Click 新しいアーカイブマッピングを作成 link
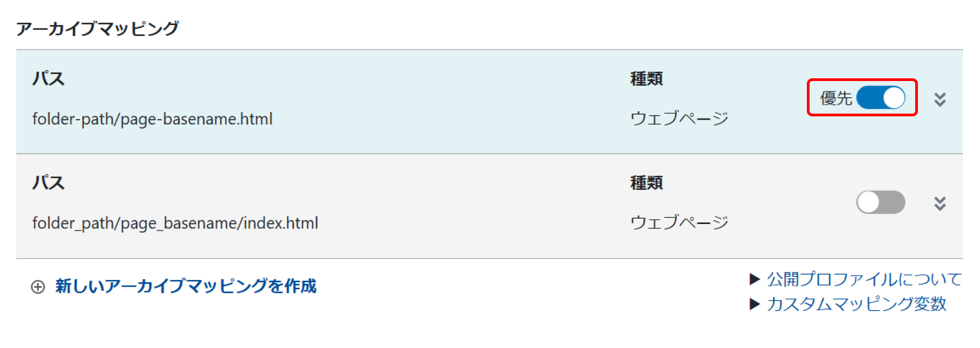980x348 pixels. [186, 286]
